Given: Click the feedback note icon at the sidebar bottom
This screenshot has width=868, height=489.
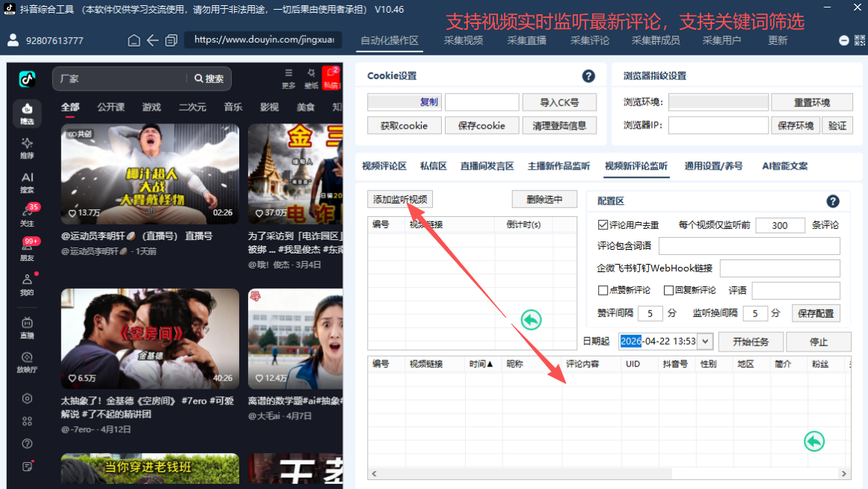Looking at the screenshot, I should tap(27, 467).
